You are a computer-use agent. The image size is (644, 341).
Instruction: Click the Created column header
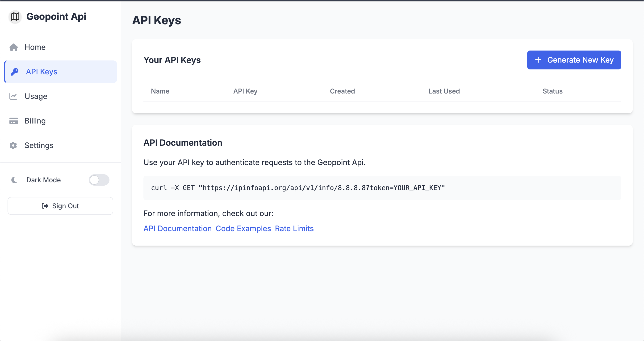click(x=342, y=91)
